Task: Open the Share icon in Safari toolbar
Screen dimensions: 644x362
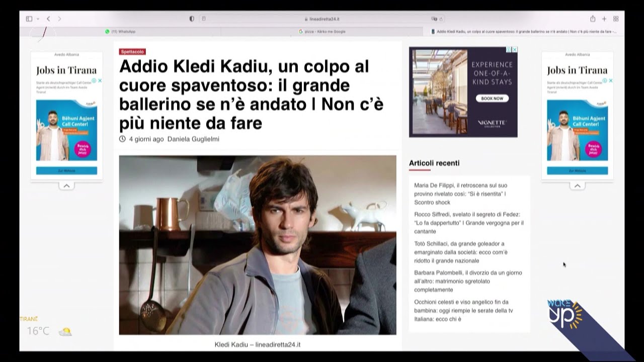Action: tap(593, 19)
